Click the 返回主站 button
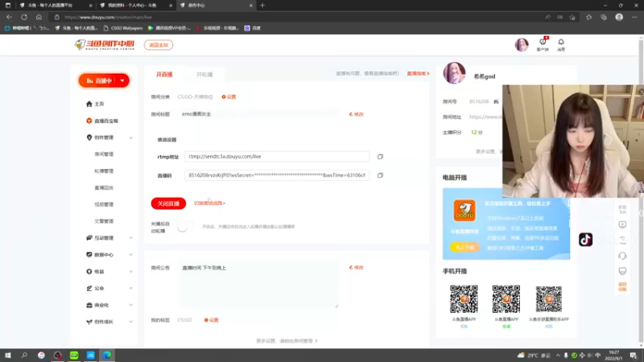 tap(159, 45)
